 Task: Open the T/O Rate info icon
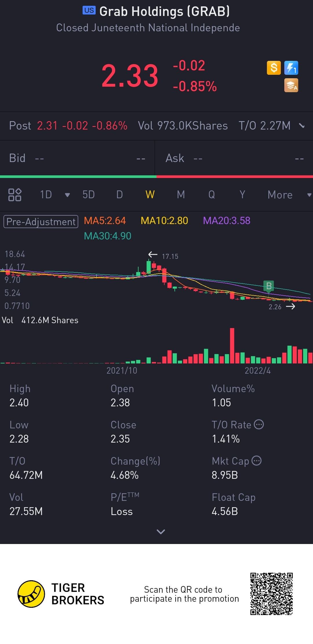point(259,424)
